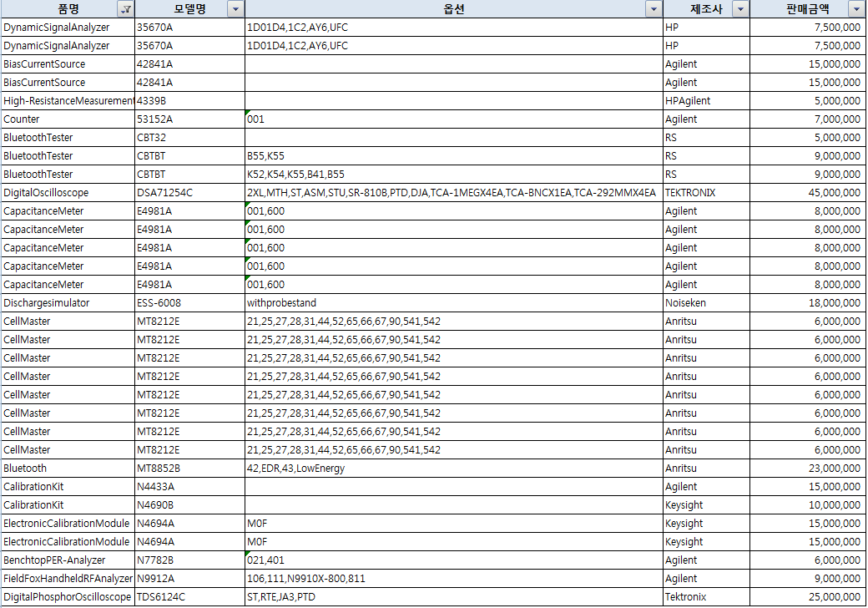Expand the 옵션 column filter dropdown
The width and height of the screenshot is (868, 608).
coord(654,9)
